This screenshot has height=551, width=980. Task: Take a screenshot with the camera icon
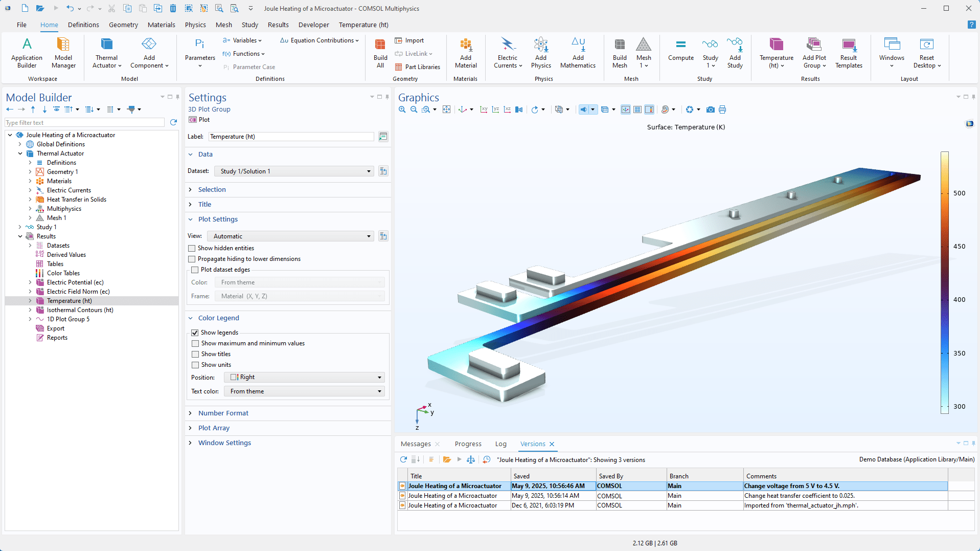[x=710, y=109]
